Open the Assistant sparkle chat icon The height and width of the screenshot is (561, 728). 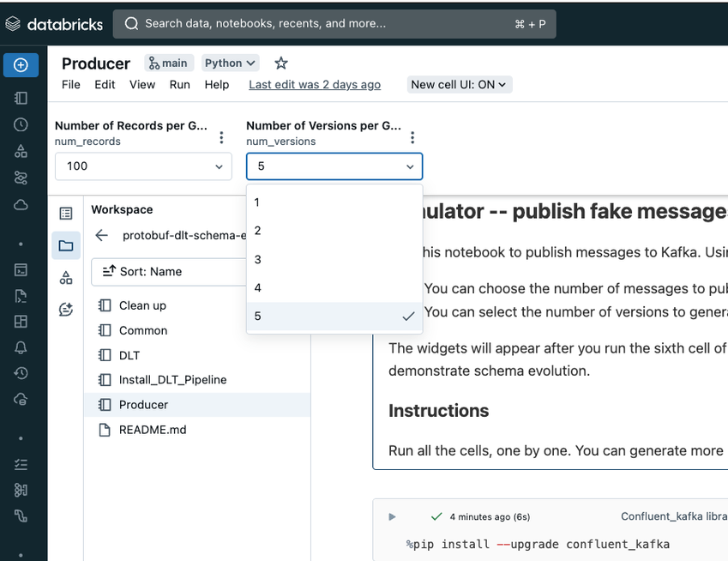[66, 310]
